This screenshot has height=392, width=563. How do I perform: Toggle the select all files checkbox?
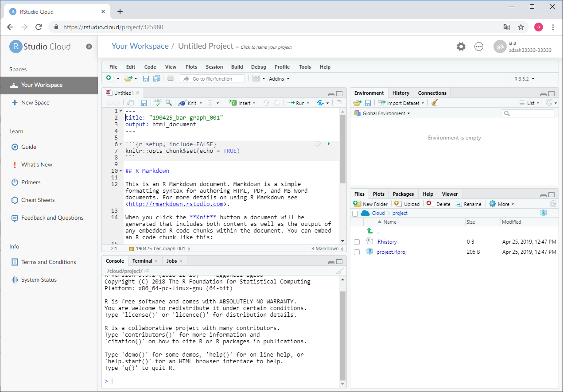click(x=355, y=213)
